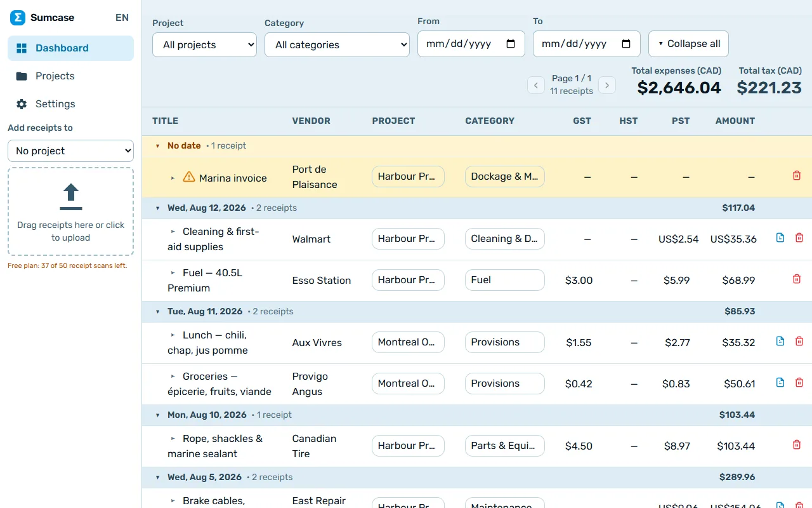Screen dimensions: 812x508
Task: Delete the Walmart cleaning supplies receipt
Action: [799, 237]
